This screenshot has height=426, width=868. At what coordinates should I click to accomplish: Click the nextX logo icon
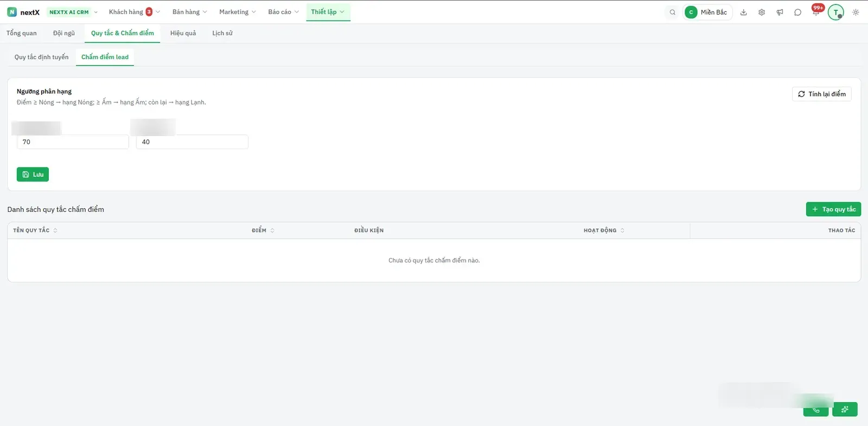pos(12,12)
